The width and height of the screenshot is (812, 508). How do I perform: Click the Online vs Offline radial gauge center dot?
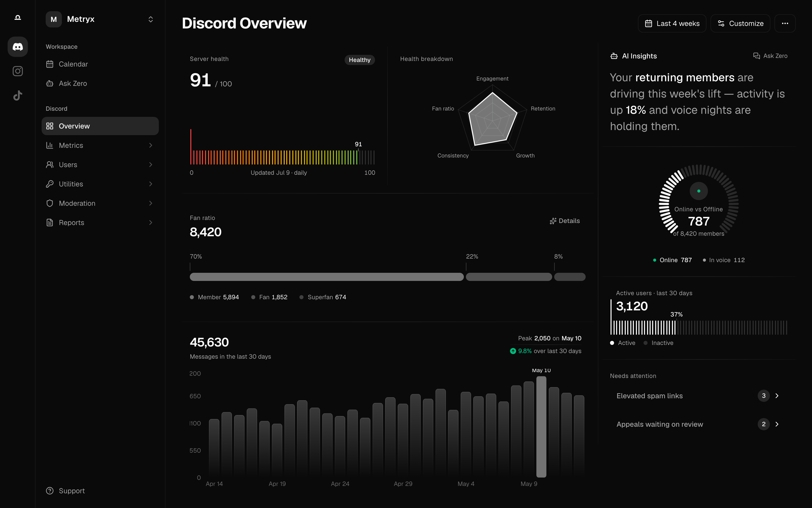699,191
